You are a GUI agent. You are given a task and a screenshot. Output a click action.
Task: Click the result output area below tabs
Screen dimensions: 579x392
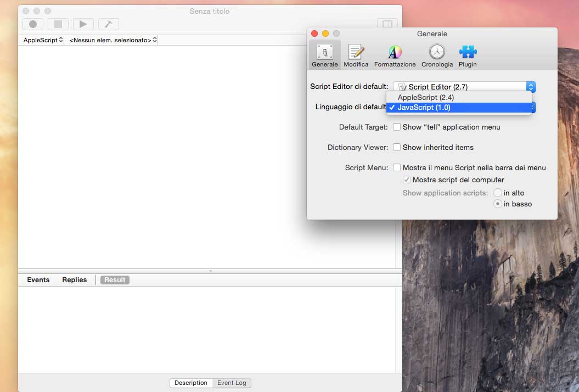click(207, 329)
